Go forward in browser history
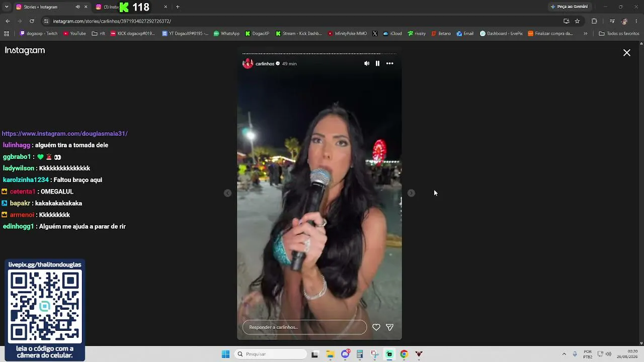Viewport: 644px width, 362px height. pos(20,21)
